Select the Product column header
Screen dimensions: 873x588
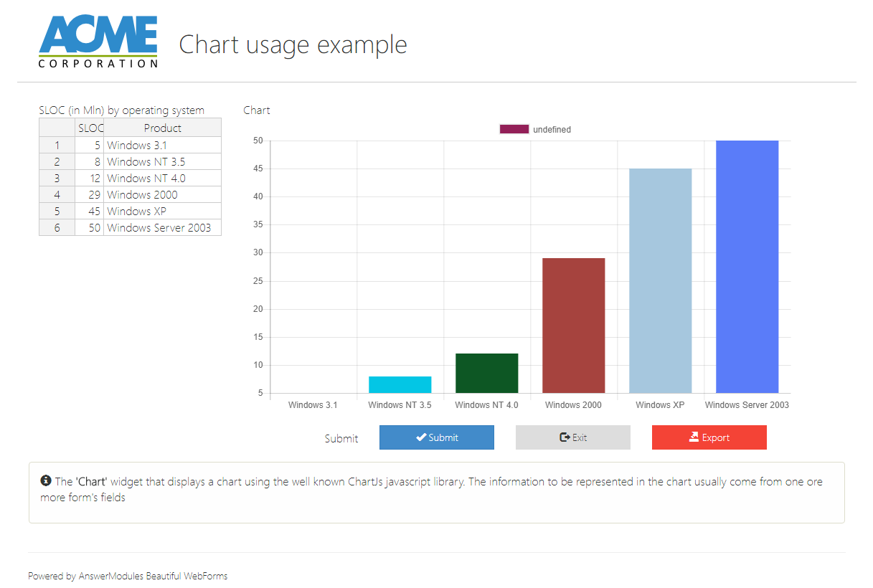pos(162,128)
